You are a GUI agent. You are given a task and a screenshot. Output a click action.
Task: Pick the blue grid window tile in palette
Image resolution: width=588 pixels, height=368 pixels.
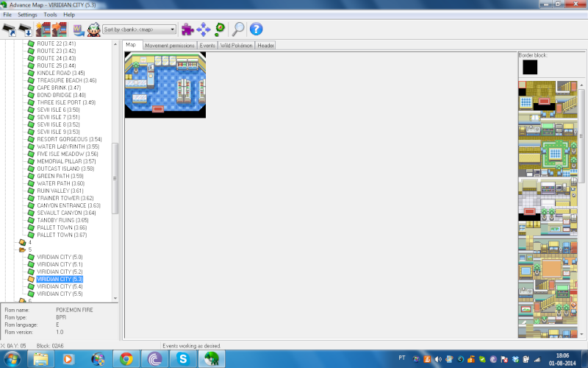pyautogui.click(x=526, y=102)
